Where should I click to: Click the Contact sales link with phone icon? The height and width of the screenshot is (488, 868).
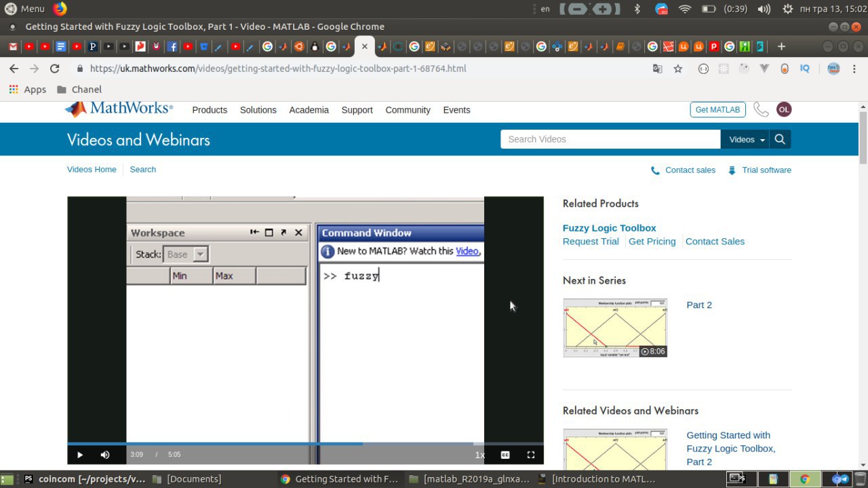coord(683,170)
